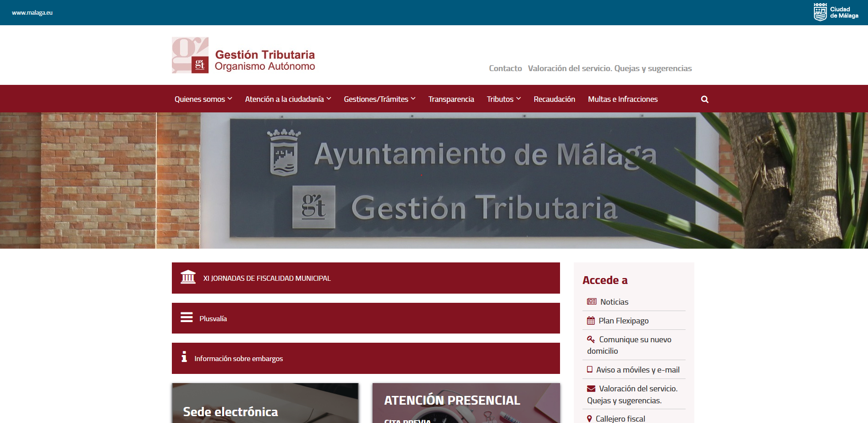Open the Sede electrónica card

[x=265, y=403]
